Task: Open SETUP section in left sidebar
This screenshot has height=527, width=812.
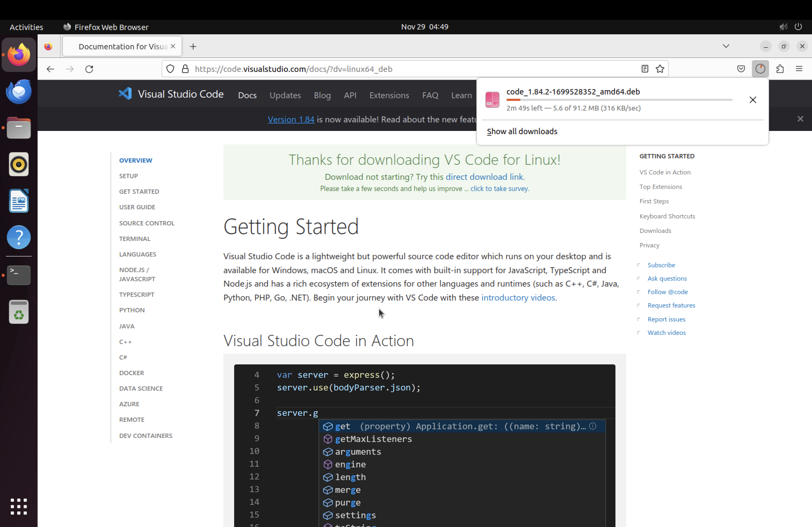Action: [x=128, y=176]
